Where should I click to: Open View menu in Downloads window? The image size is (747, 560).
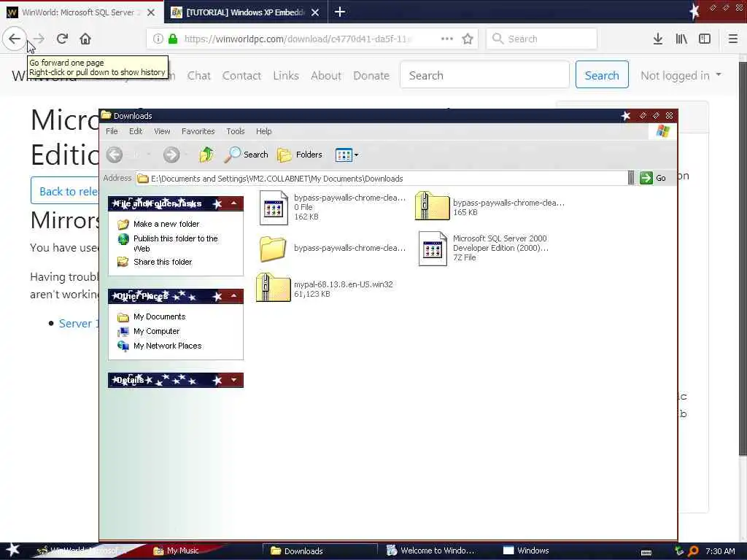click(162, 131)
